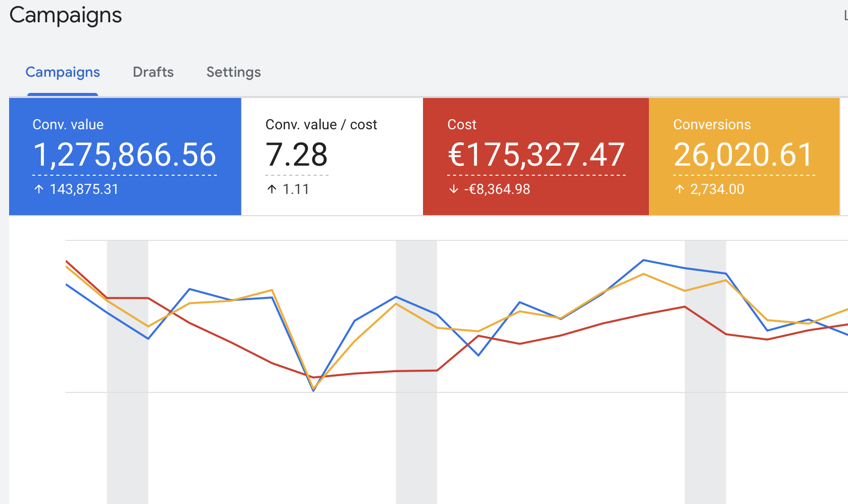Open the Conv. value / cost label dropdown
The width and height of the screenshot is (848, 504).
[x=321, y=125]
